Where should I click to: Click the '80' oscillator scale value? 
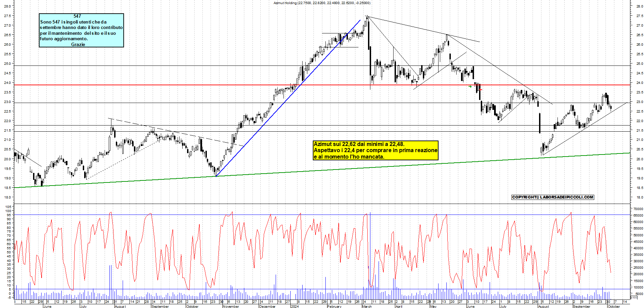[9, 228]
